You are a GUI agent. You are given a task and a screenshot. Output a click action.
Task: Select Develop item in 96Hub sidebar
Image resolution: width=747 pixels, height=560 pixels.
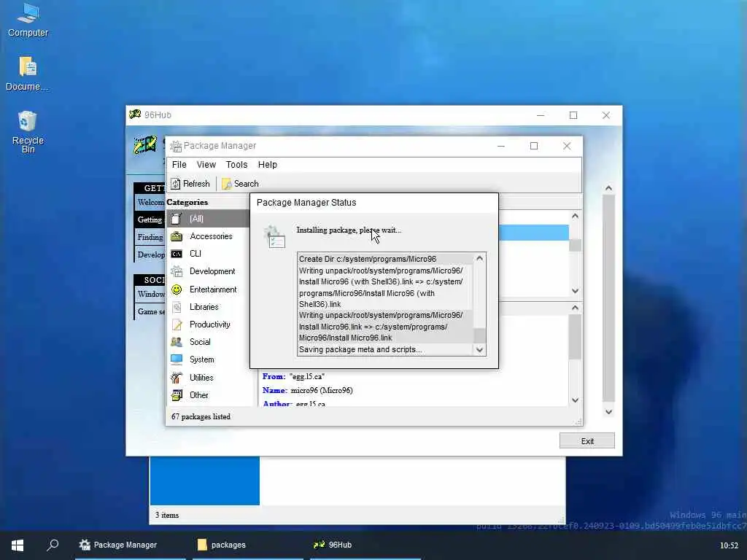coord(150,254)
